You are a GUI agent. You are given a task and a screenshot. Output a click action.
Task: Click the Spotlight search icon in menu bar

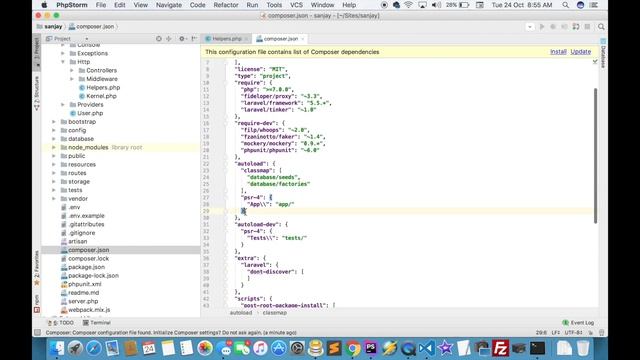[565, 5]
